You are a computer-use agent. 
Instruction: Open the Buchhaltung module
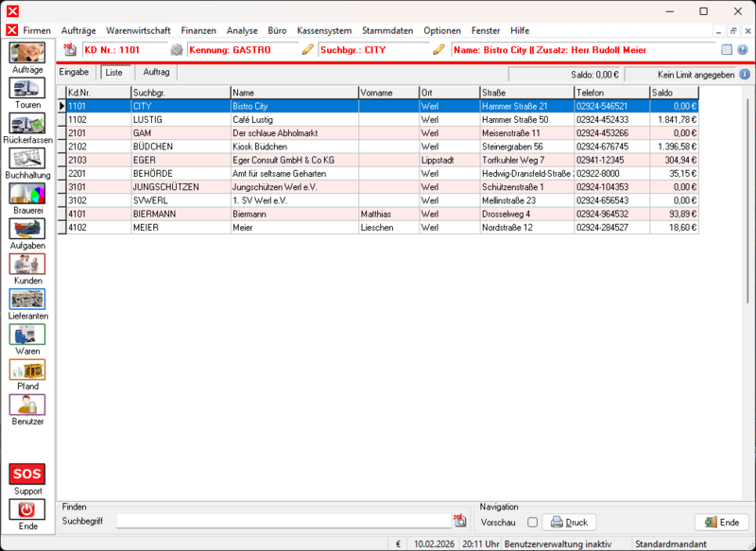click(x=26, y=159)
